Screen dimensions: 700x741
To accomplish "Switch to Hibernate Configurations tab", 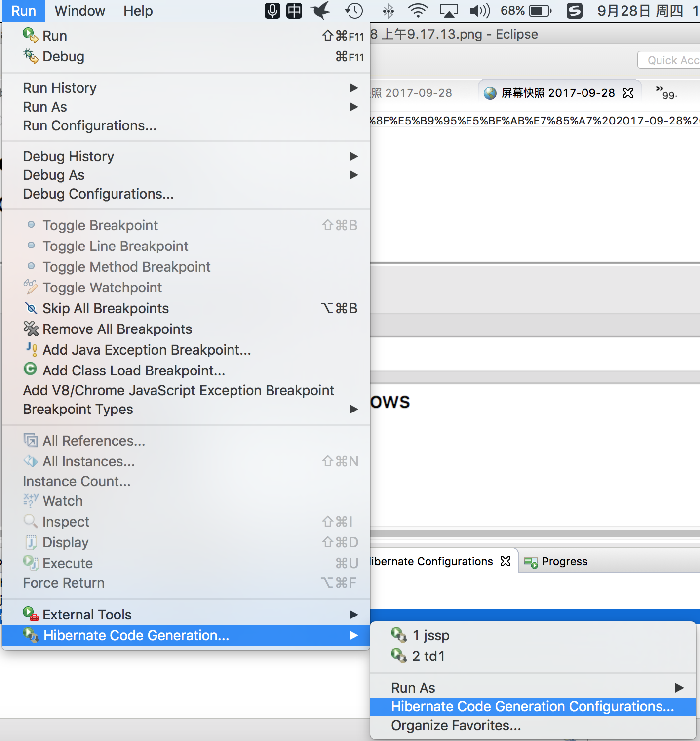I will [432, 562].
